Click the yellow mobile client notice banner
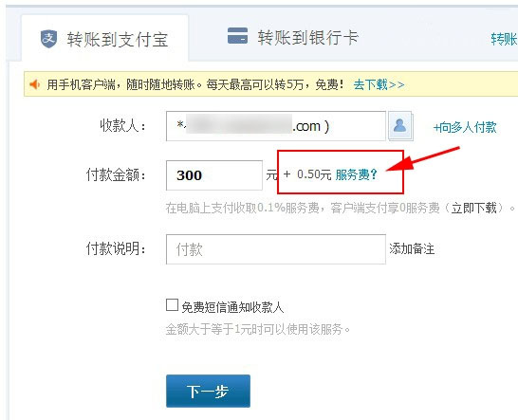The height and width of the screenshot is (420, 518). tap(271, 84)
